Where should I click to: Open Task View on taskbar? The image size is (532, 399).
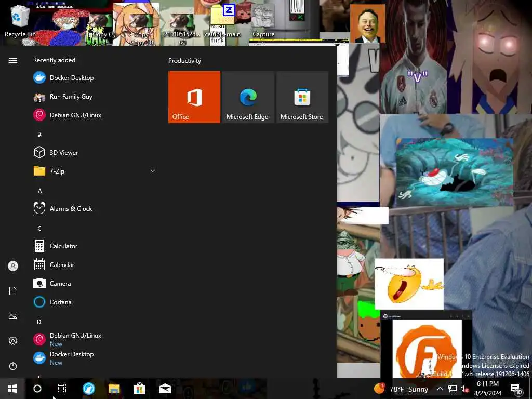(x=62, y=389)
